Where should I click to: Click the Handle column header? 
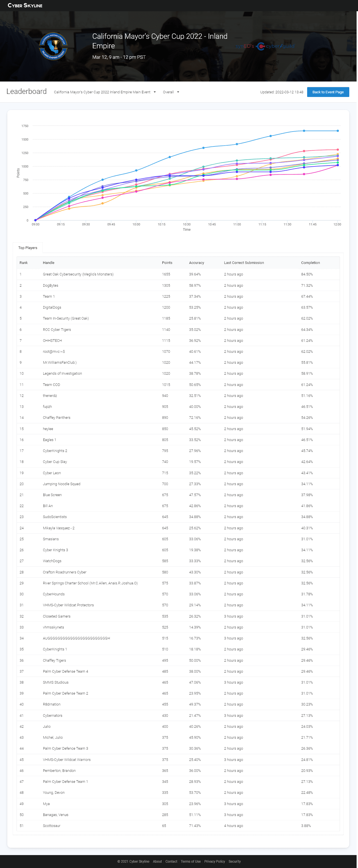[x=49, y=263]
